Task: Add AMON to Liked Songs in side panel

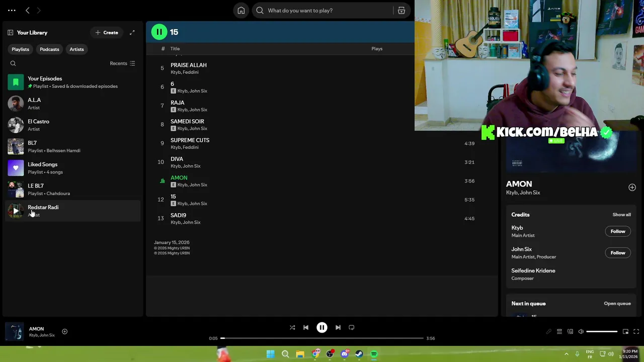Action: tap(632, 188)
